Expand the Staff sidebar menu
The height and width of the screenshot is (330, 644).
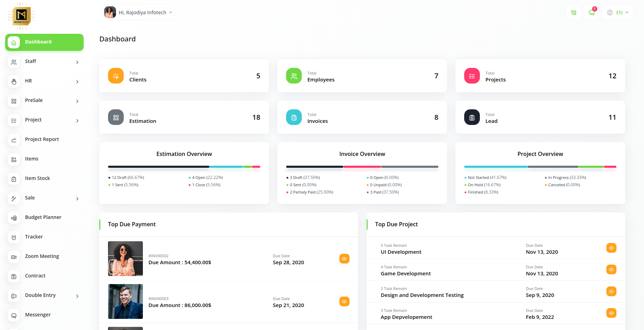pos(44,62)
